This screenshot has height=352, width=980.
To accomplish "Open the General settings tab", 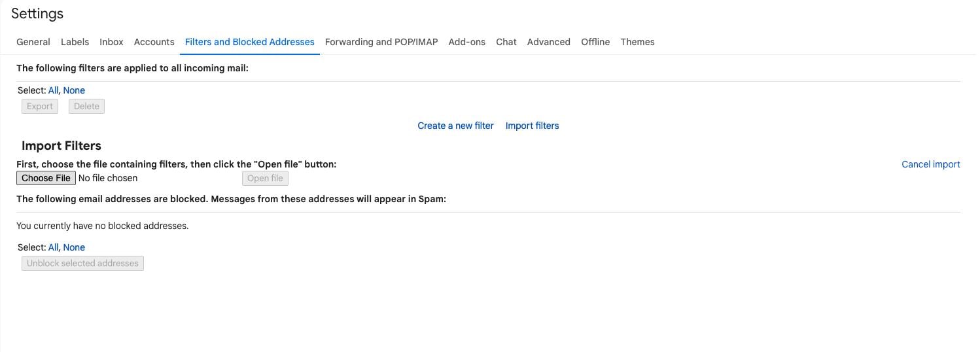I will pos(33,42).
